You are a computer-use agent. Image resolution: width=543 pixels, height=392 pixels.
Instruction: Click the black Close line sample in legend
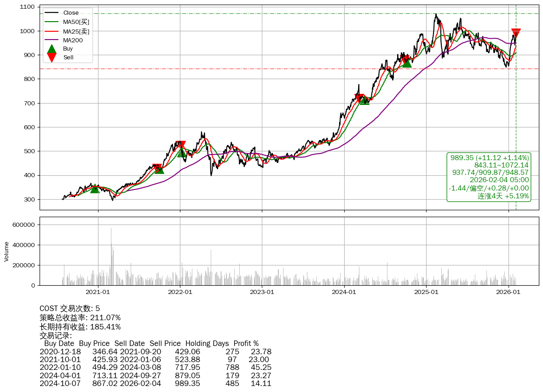click(x=52, y=13)
